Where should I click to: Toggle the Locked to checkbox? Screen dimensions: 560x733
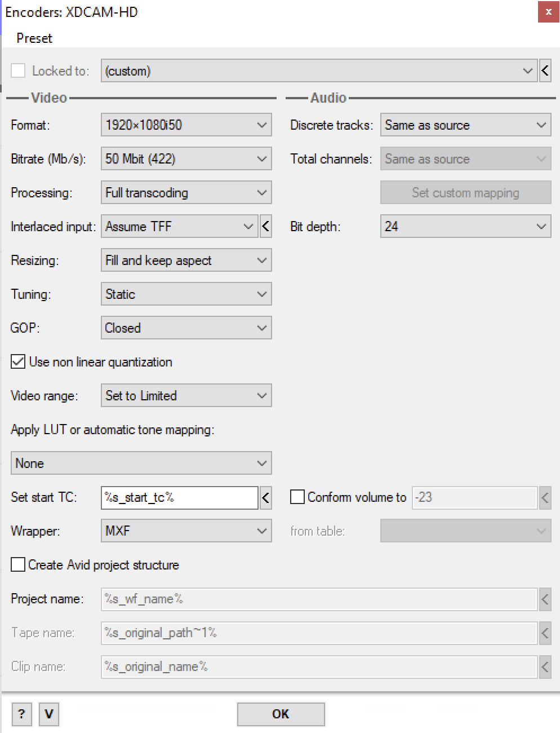click(19, 70)
